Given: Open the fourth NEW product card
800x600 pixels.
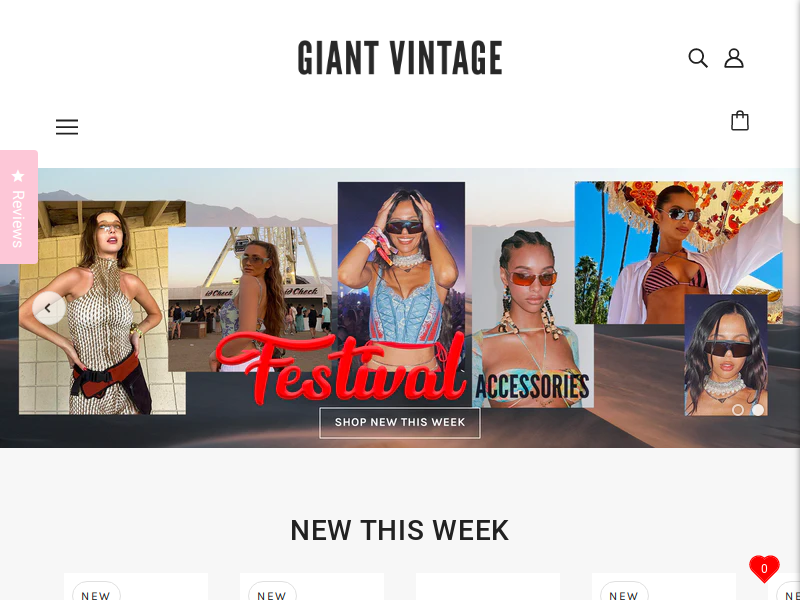Looking at the screenshot, I should (x=664, y=586).
